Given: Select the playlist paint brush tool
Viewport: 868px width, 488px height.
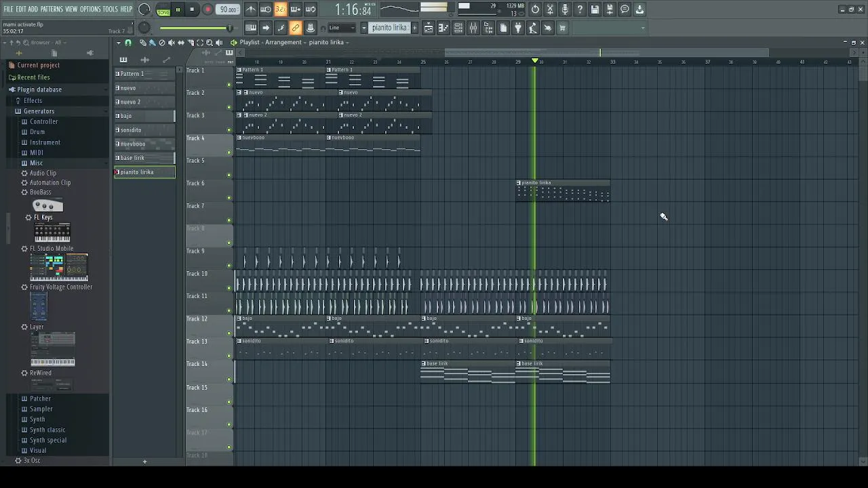Looking at the screenshot, I should pos(152,43).
